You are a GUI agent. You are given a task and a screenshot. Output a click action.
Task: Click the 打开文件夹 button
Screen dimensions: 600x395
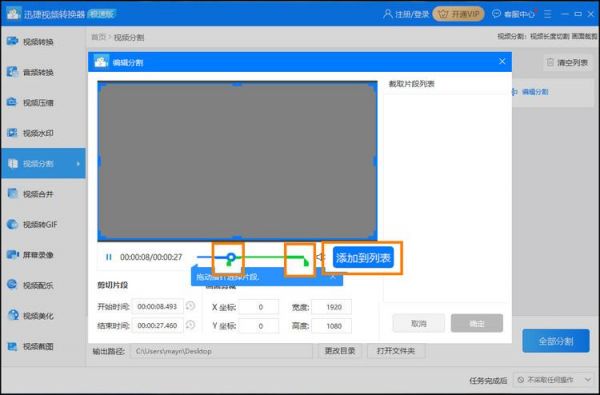coord(396,351)
